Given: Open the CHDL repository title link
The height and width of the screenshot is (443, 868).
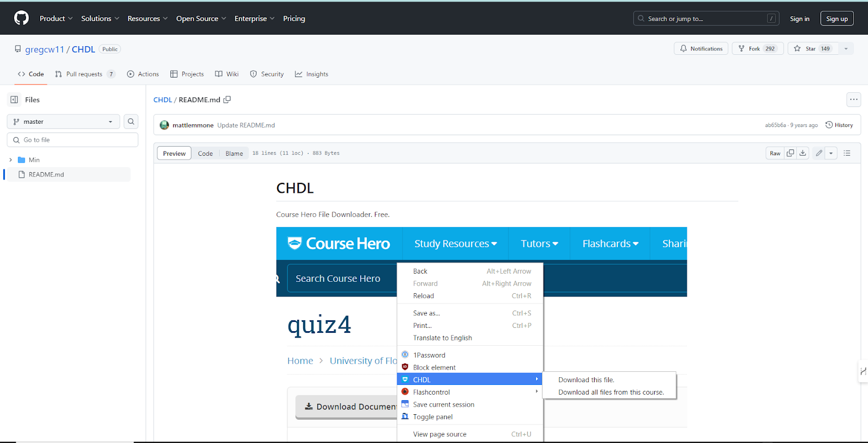Looking at the screenshot, I should point(84,49).
